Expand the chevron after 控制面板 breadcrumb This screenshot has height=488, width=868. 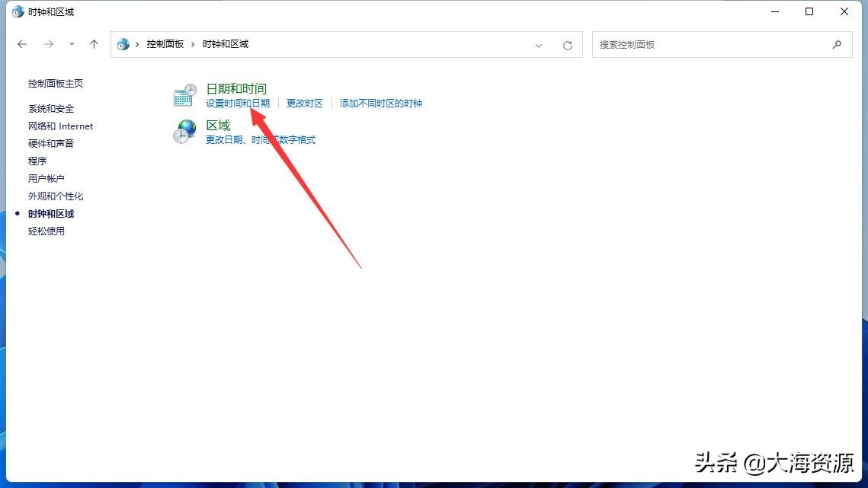[x=191, y=44]
